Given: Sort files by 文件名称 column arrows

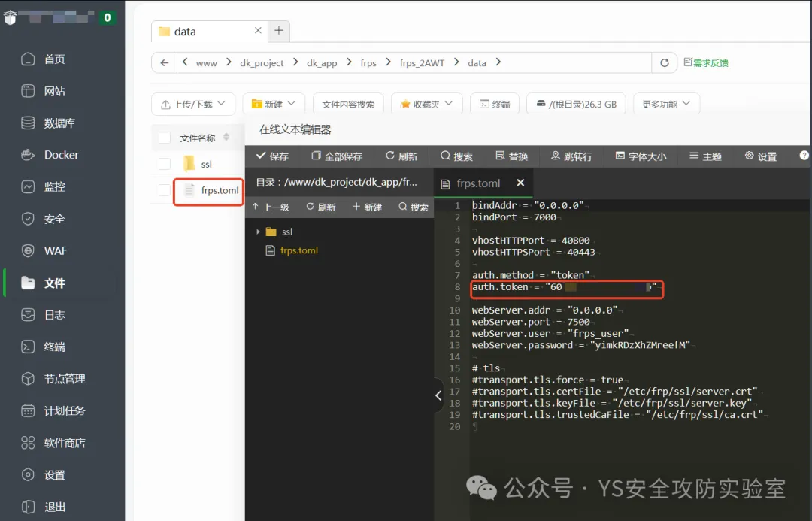Looking at the screenshot, I should pos(226,138).
